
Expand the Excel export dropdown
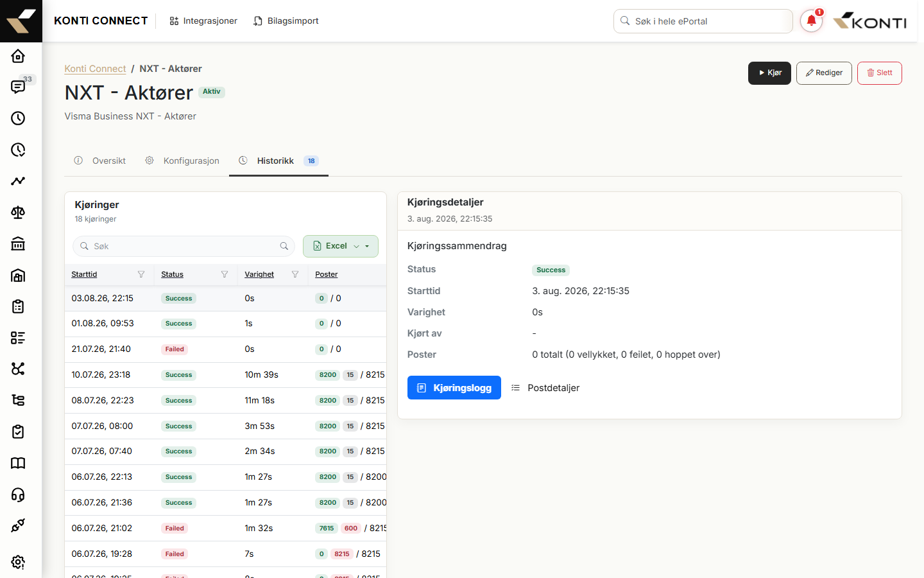341,246
